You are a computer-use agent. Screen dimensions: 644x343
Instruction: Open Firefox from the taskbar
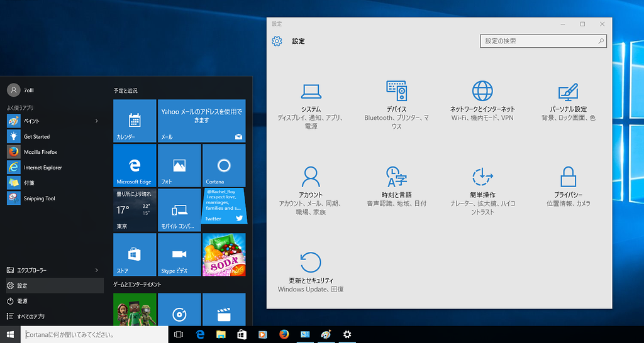[x=284, y=334]
